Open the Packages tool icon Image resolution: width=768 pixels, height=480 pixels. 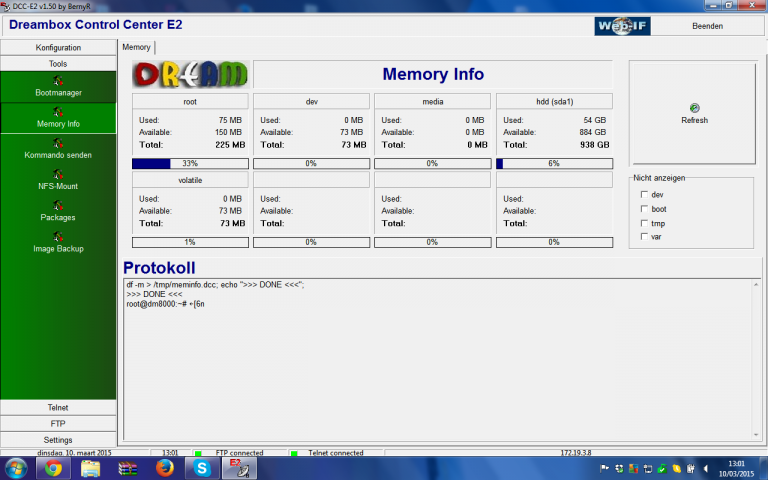pos(58,206)
